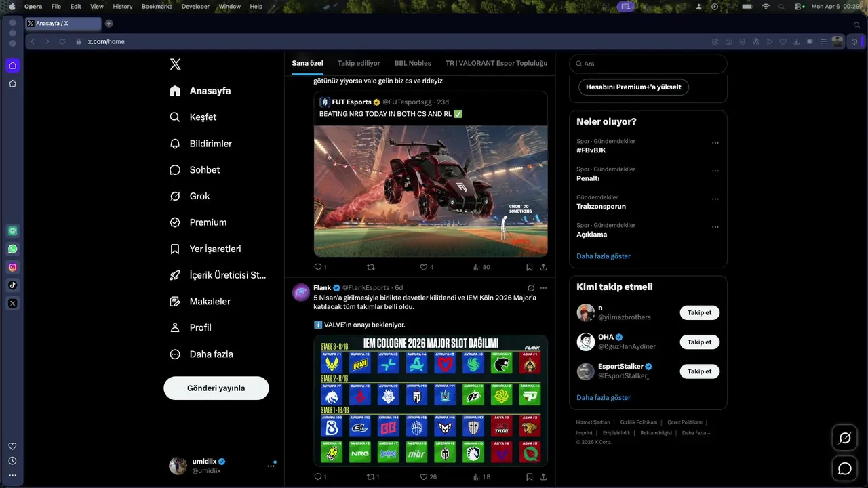The width and height of the screenshot is (868, 488).
Task: Open Trabzonsporun trending topic
Action: click(601, 206)
